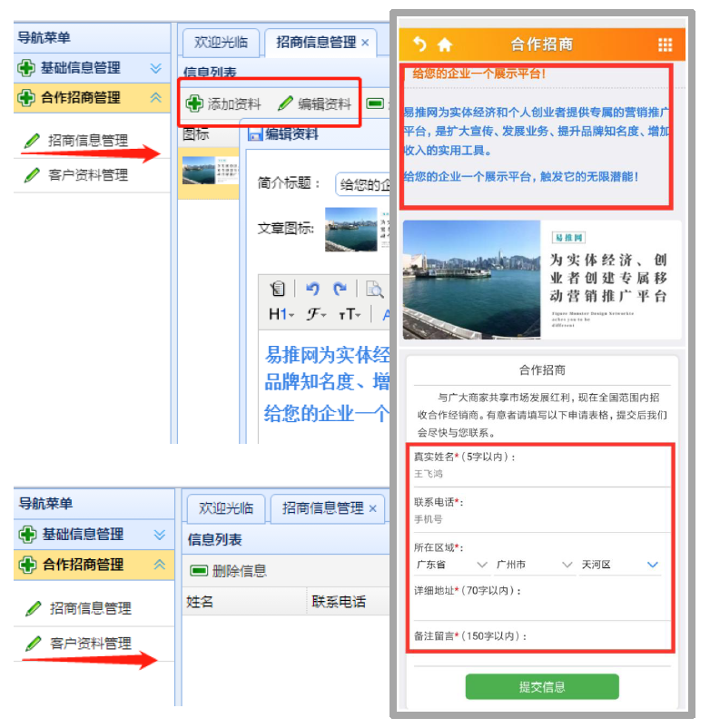
Task: Click the 简介标题 input field
Action: click(x=362, y=185)
